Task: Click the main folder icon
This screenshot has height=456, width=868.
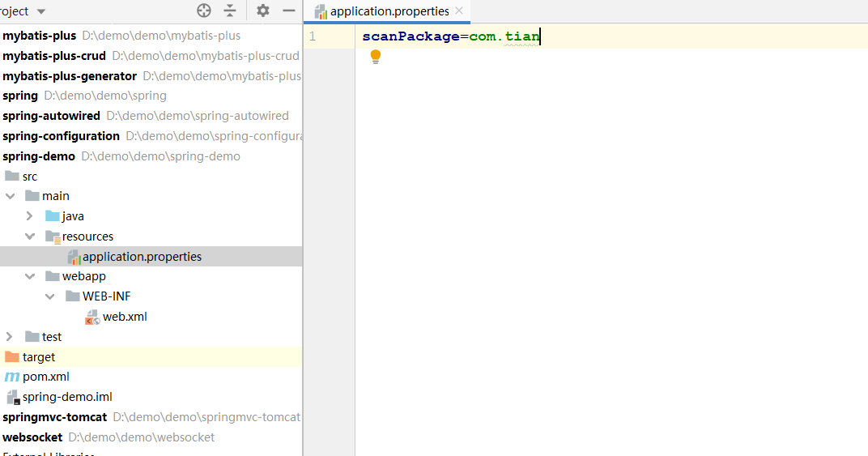Action: coord(32,196)
